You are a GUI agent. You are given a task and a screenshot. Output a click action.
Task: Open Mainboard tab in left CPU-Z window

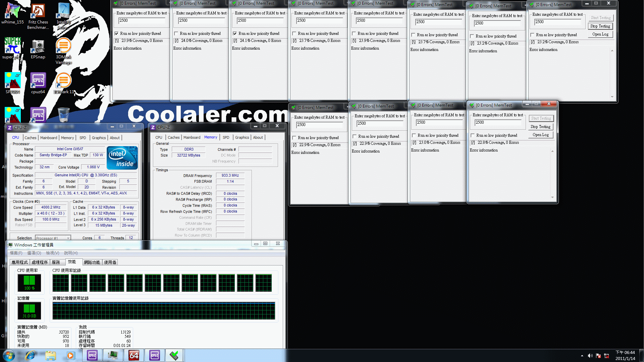(x=49, y=138)
